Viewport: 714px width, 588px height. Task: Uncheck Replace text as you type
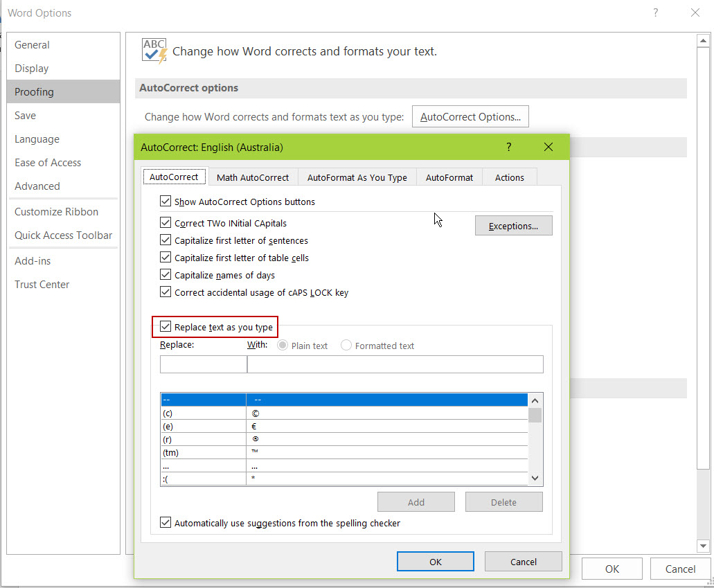166,326
